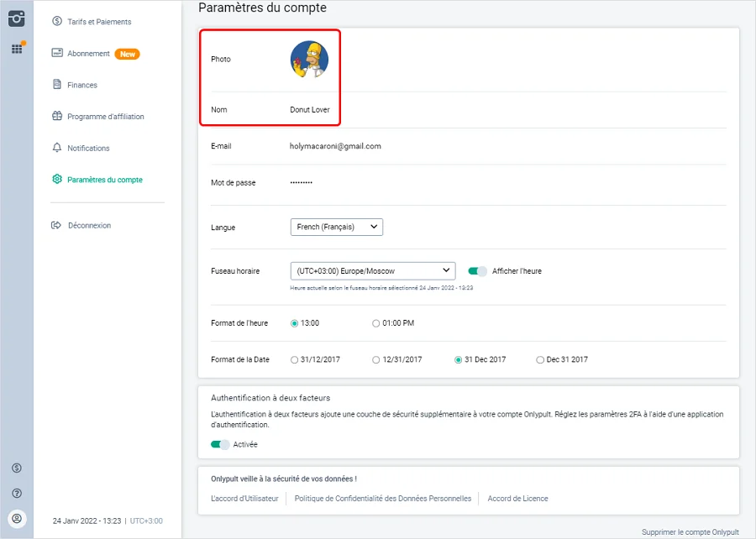The width and height of the screenshot is (756, 539).
Task: Go to Abonnement menu item
Action: click(x=88, y=54)
